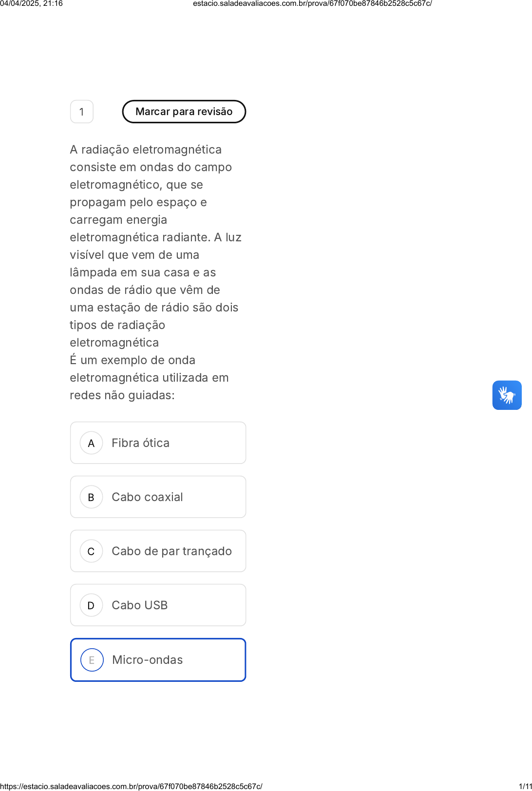
Task: Choose the Fibra ótica answer text
Action: click(140, 443)
